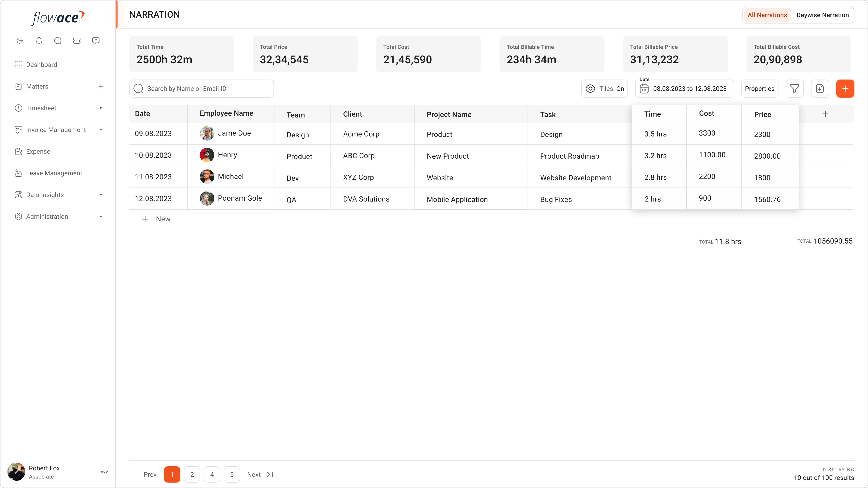The width and height of the screenshot is (868, 488).
Task: Click the filter funnel icon
Action: [795, 89]
